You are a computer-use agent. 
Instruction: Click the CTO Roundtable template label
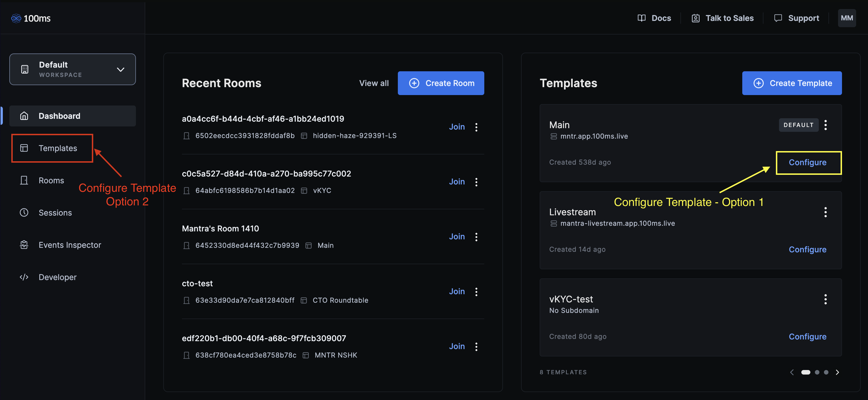pyautogui.click(x=340, y=300)
